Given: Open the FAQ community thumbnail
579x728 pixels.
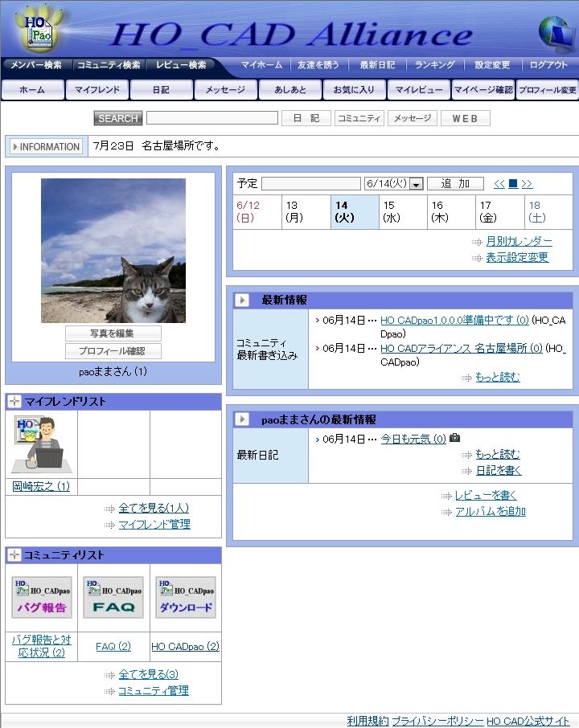Looking at the screenshot, I should pos(113,598).
